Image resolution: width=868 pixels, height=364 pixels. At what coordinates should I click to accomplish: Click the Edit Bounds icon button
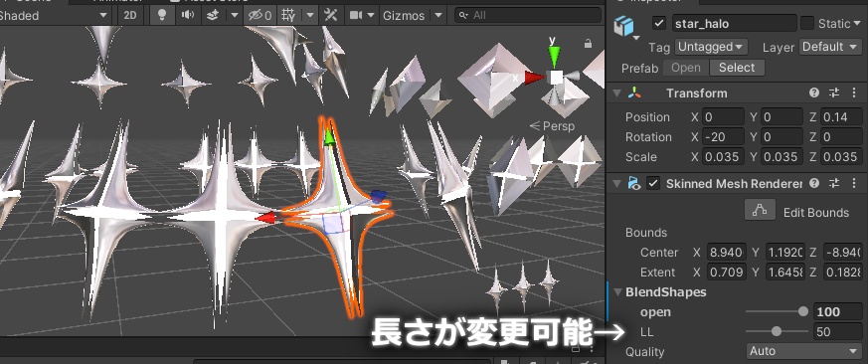(x=760, y=211)
